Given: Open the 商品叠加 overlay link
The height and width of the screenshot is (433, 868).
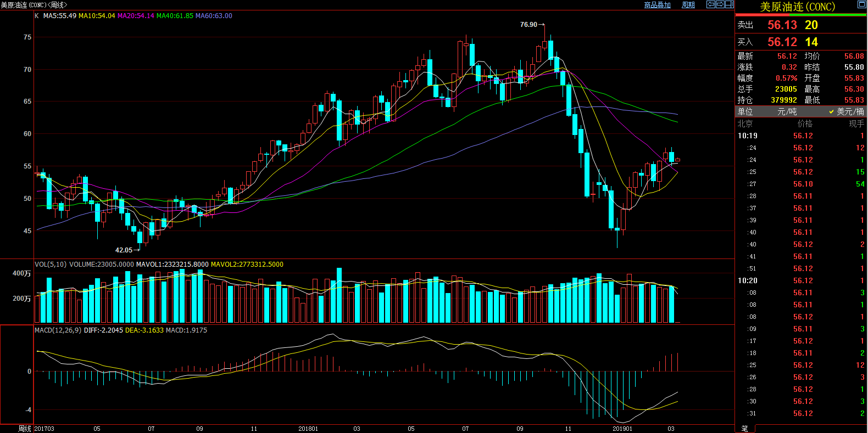Looking at the screenshot, I should click(658, 5).
